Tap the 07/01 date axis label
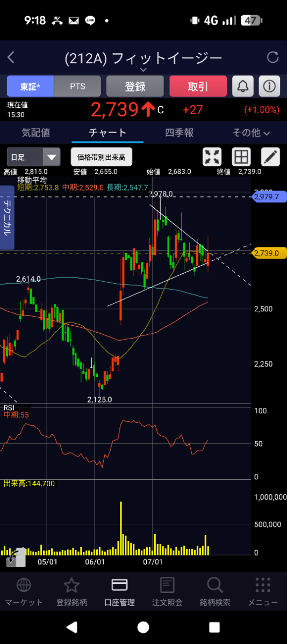Screen dimensions: 287x644 click(153, 562)
